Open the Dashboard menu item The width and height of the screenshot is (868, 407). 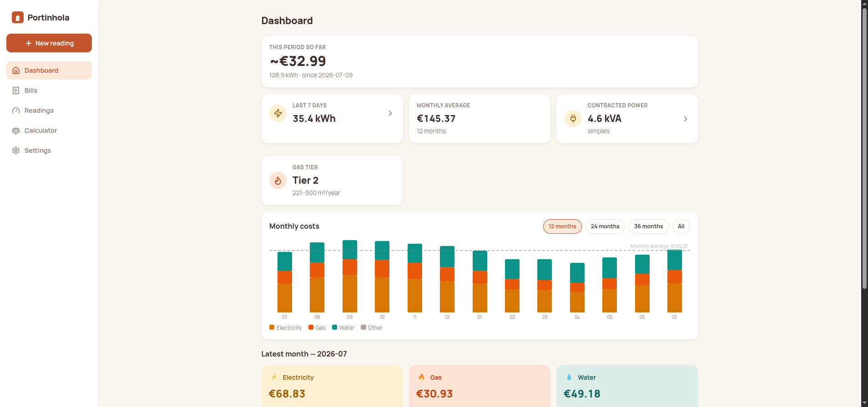tap(49, 70)
